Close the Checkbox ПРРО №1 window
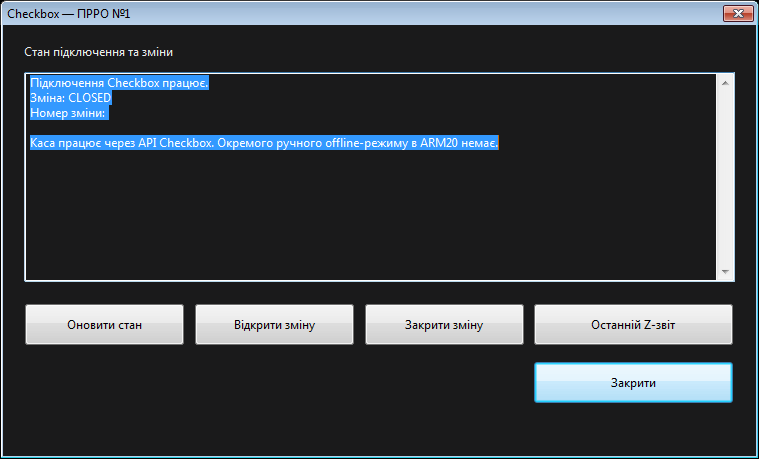 (738, 14)
